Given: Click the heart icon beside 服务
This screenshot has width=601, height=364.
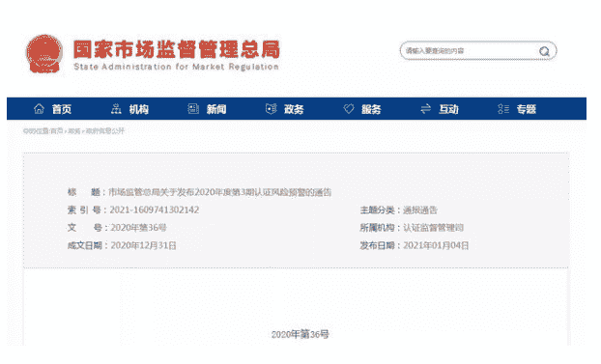Looking at the screenshot, I should (x=349, y=109).
